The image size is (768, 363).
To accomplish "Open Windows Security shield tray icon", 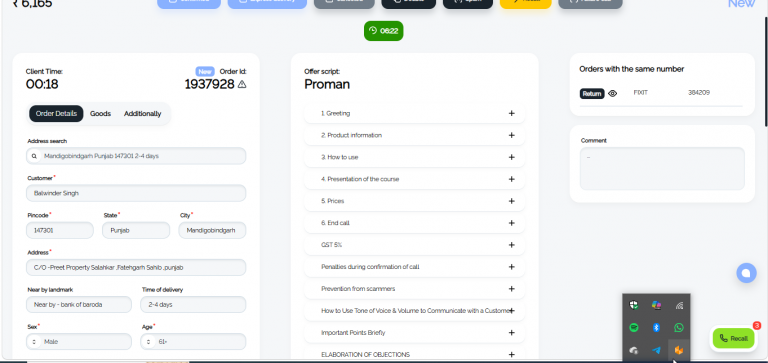I will point(634,306).
